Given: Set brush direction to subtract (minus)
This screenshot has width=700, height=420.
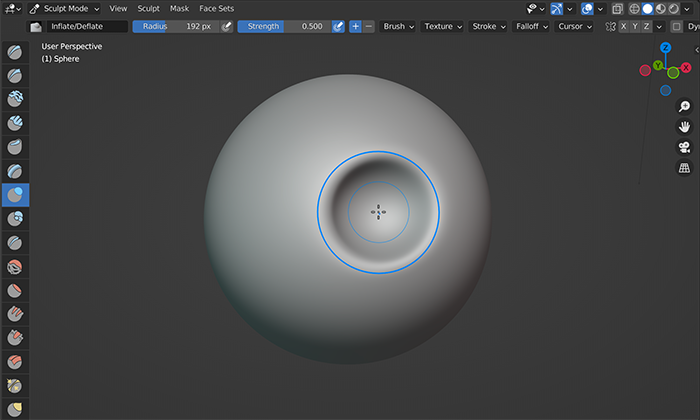Looking at the screenshot, I should click(x=369, y=27).
